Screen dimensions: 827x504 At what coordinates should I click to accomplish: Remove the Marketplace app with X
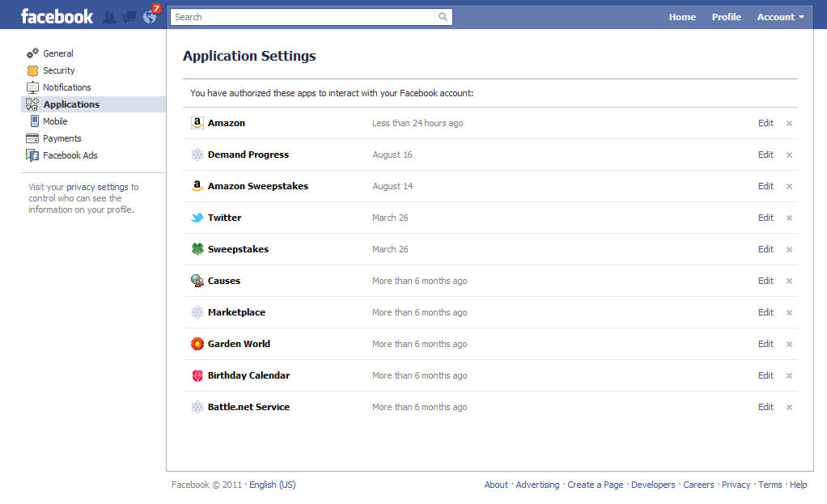789,313
